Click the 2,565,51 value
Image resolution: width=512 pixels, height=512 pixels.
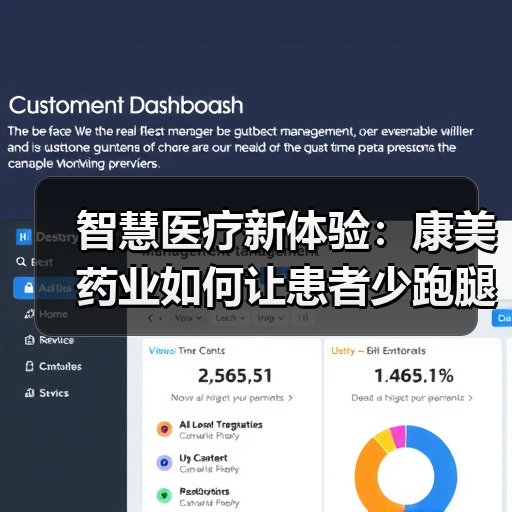pos(235,376)
